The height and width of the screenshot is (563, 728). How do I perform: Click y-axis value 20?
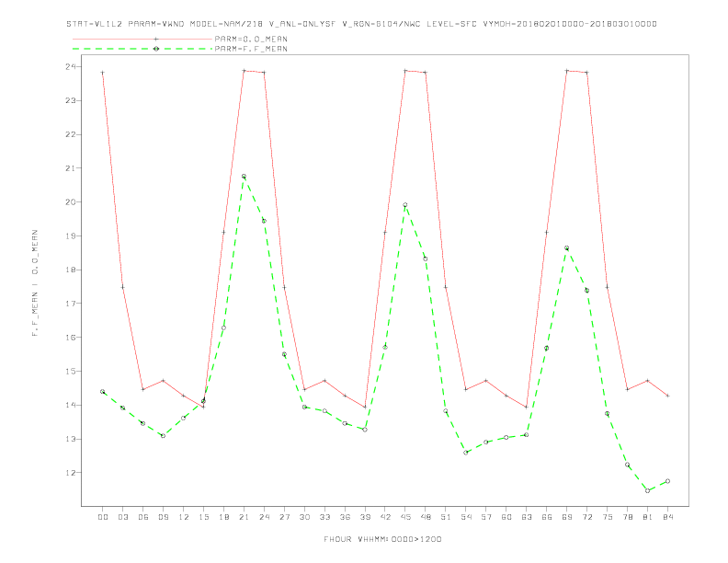71,202
